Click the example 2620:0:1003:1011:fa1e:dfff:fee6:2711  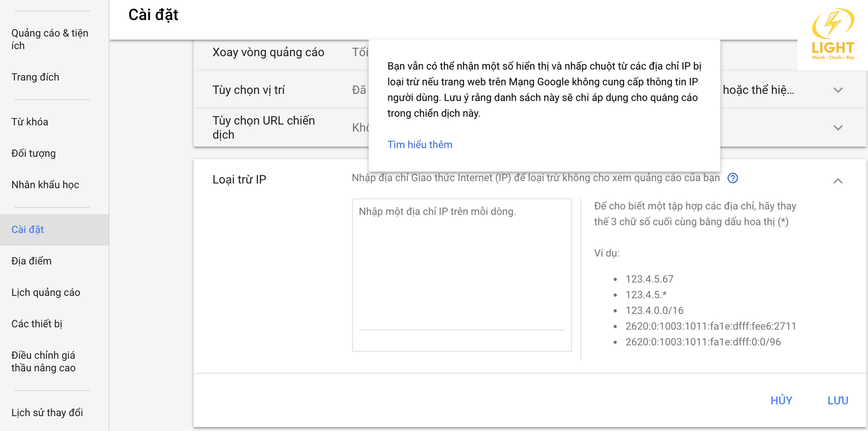tap(711, 326)
